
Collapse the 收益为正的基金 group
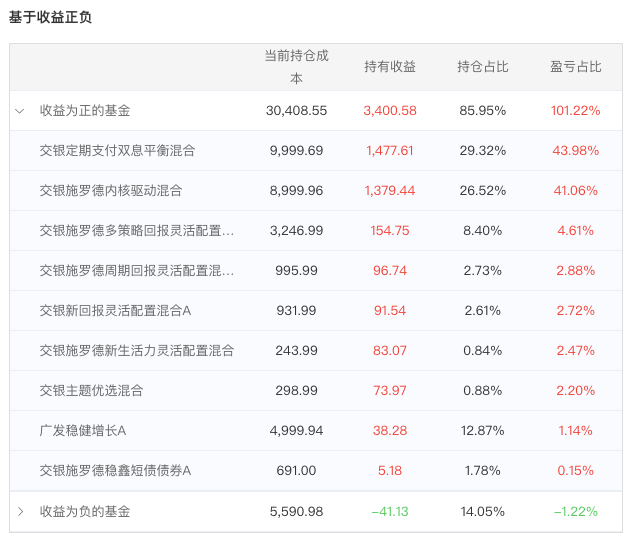(x=20, y=111)
